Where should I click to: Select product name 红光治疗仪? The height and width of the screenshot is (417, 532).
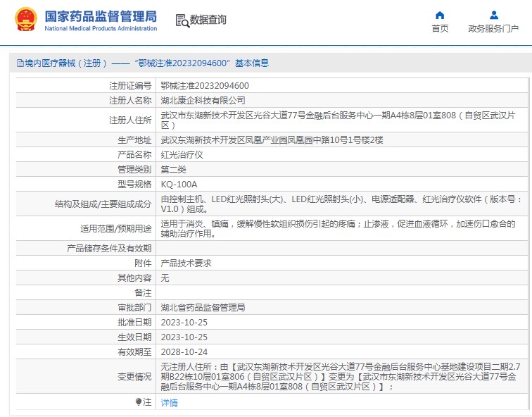(182, 155)
